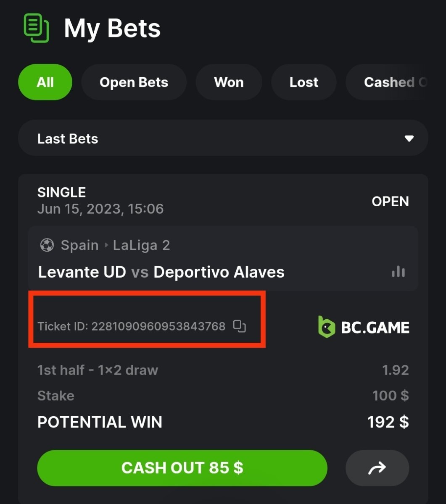
Task: Click the Spain country label
Action: pyautogui.click(x=79, y=245)
